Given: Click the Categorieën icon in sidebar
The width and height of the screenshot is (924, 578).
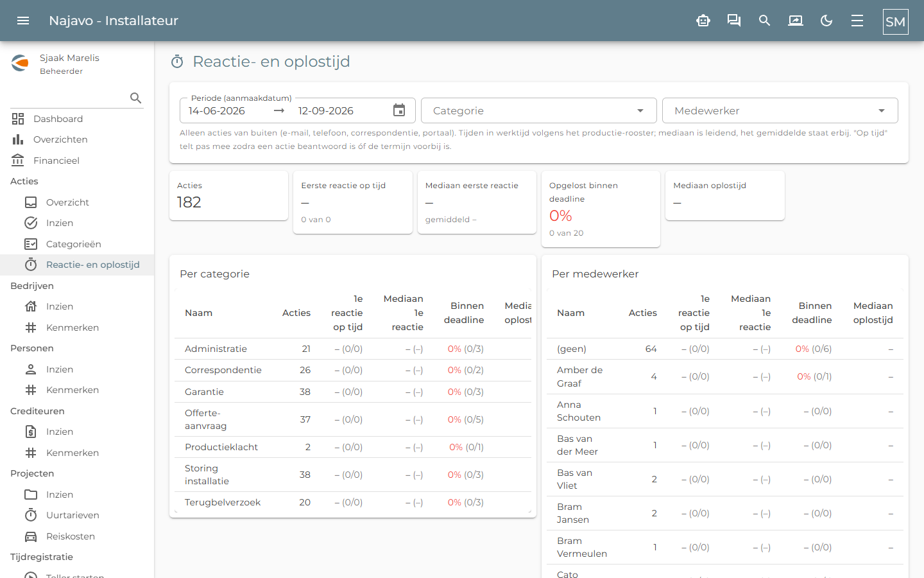Looking at the screenshot, I should 31,244.
